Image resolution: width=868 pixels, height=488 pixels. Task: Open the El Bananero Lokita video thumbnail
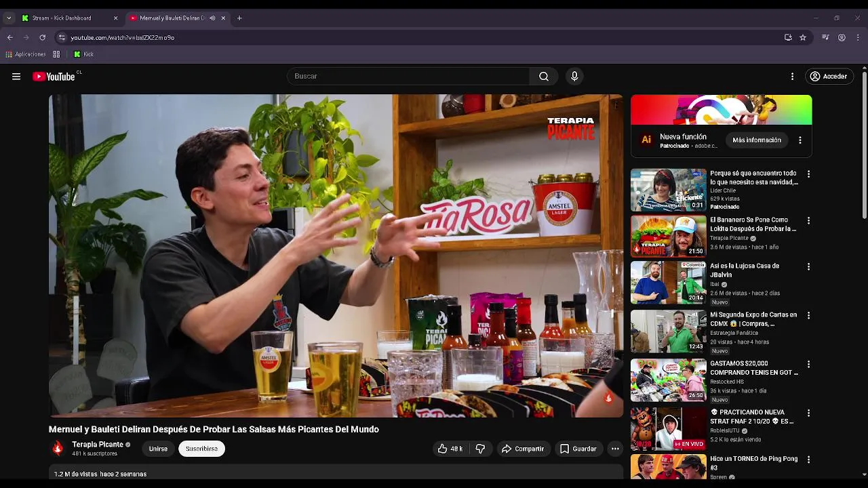pyautogui.click(x=669, y=237)
